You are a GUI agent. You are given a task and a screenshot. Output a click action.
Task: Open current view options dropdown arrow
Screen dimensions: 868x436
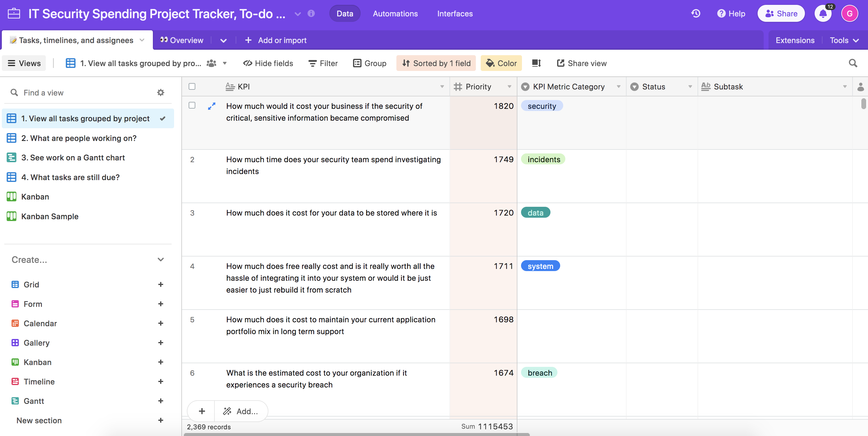(225, 63)
